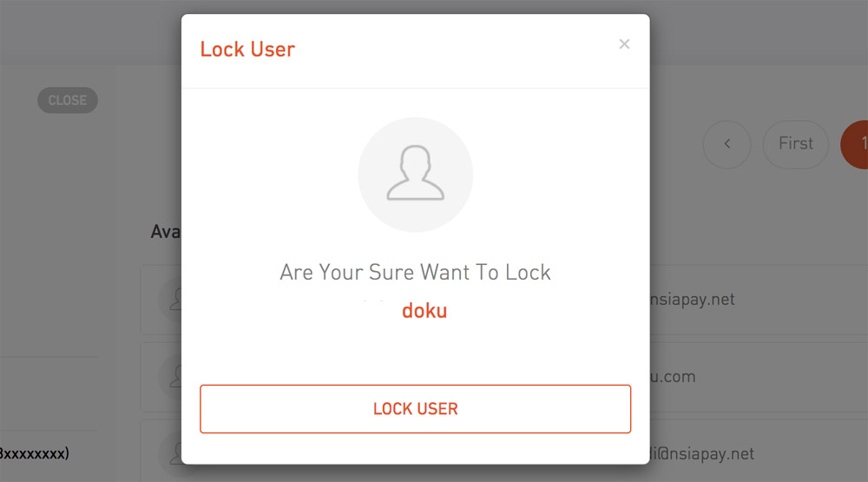Jump to the First page button
Viewport: 868px width, 482px height.
click(795, 144)
